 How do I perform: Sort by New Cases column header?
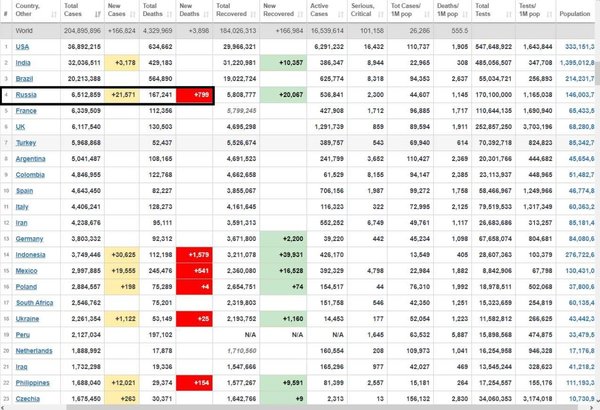tap(122, 10)
